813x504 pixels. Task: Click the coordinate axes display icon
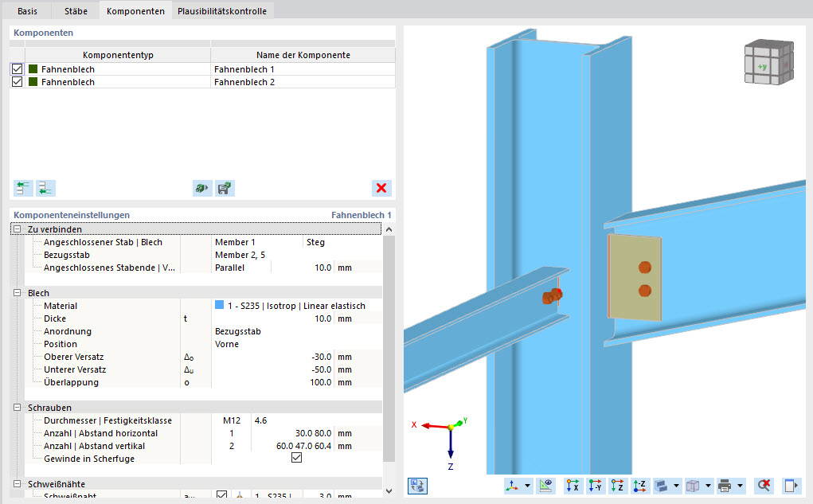pyautogui.click(x=512, y=486)
